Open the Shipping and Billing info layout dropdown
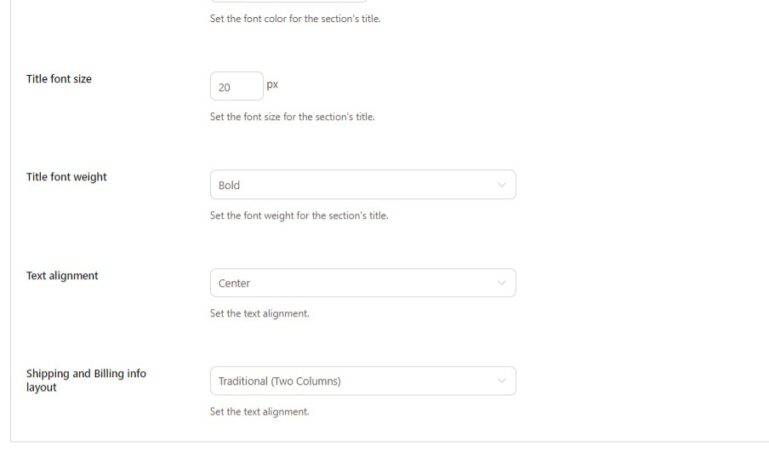The width and height of the screenshot is (769, 452). point(362,381)
